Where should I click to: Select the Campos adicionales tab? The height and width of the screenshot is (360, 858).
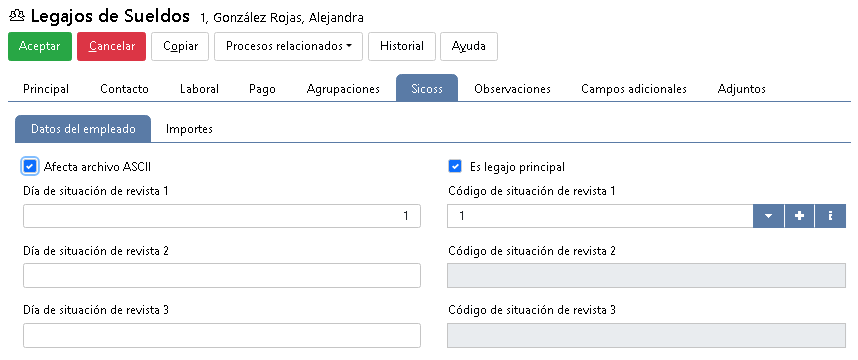coord(634,89)
